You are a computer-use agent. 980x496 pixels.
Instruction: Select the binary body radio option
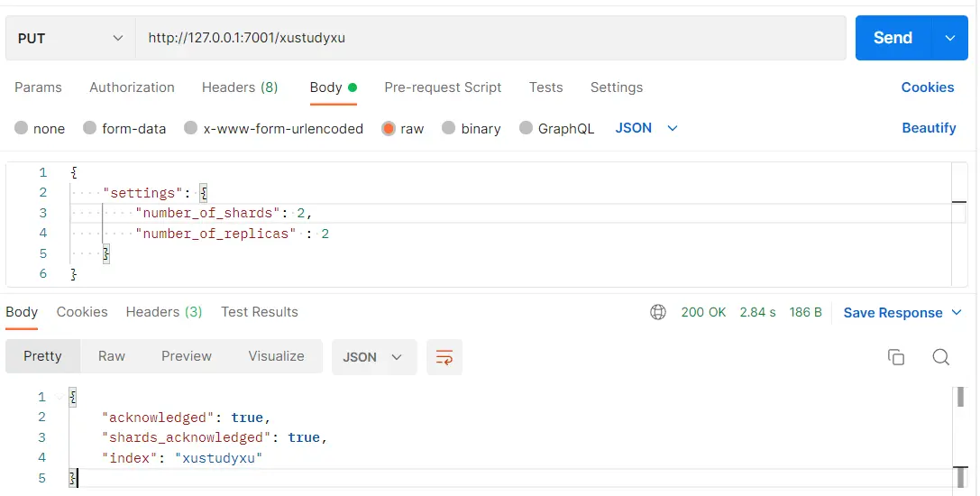[448, 129]
